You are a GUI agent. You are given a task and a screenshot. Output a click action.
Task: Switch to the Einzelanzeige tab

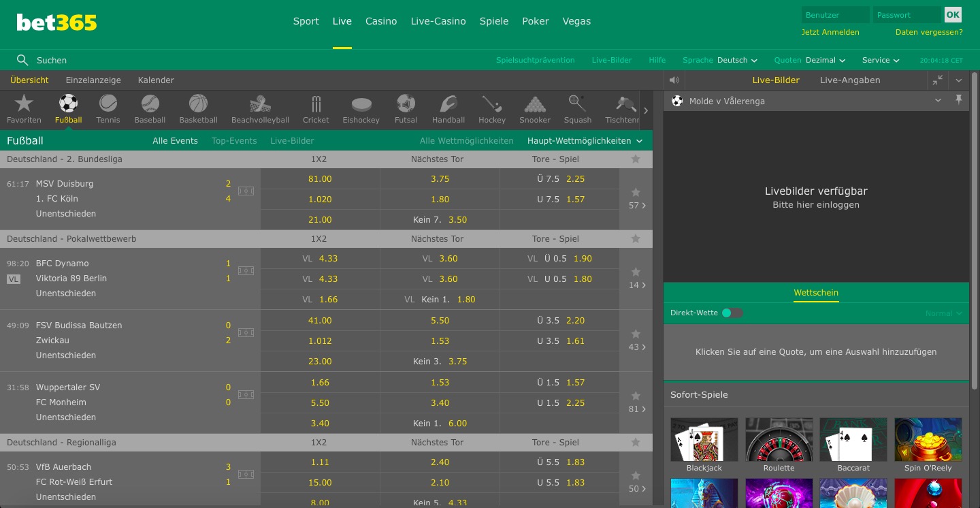93,80
